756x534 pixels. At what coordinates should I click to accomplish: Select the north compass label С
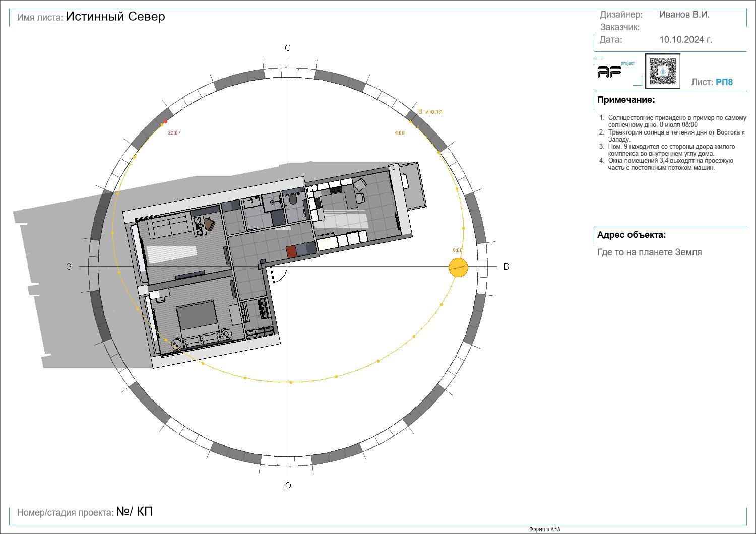pyautogui.click(x=288, y=48)
